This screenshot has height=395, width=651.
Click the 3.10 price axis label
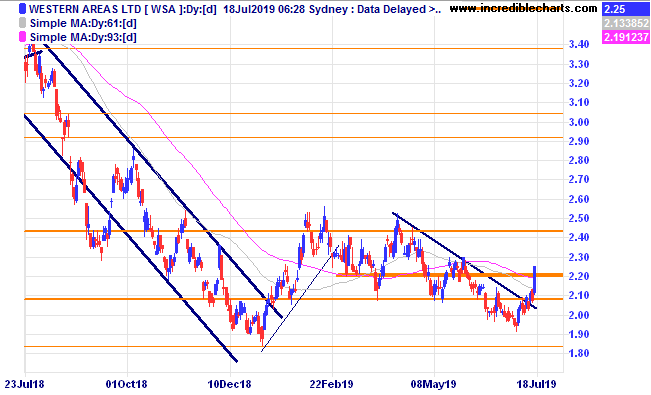pyautogui.click(x=579, y=102)
